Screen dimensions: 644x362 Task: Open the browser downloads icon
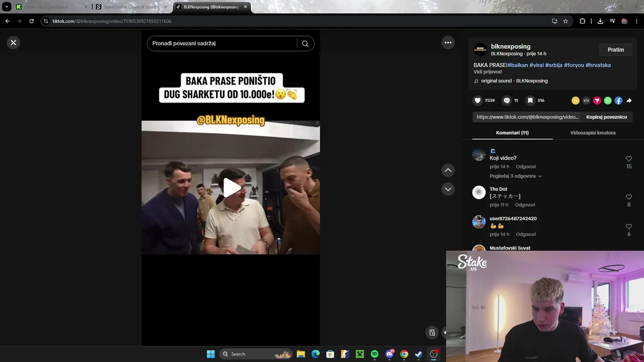tap(600, 21)
